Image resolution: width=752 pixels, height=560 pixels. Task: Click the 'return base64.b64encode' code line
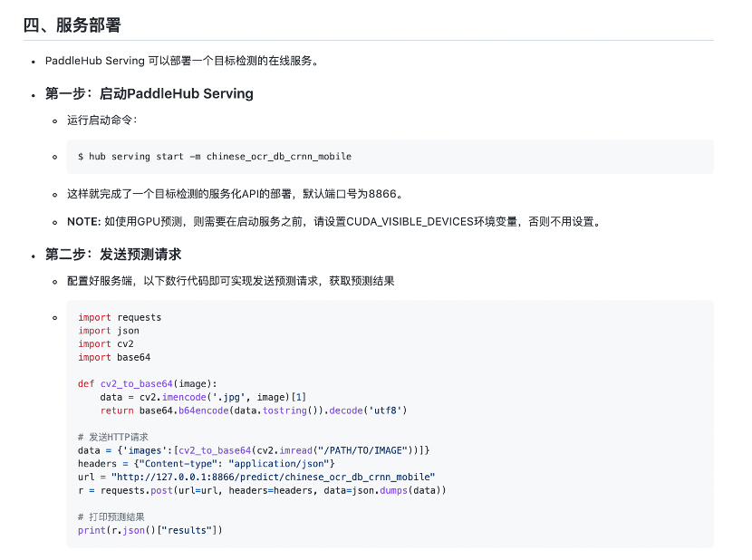tap(253, 410)
